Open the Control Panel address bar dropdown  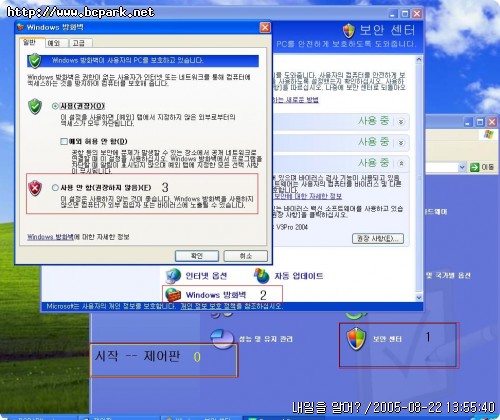462,167
